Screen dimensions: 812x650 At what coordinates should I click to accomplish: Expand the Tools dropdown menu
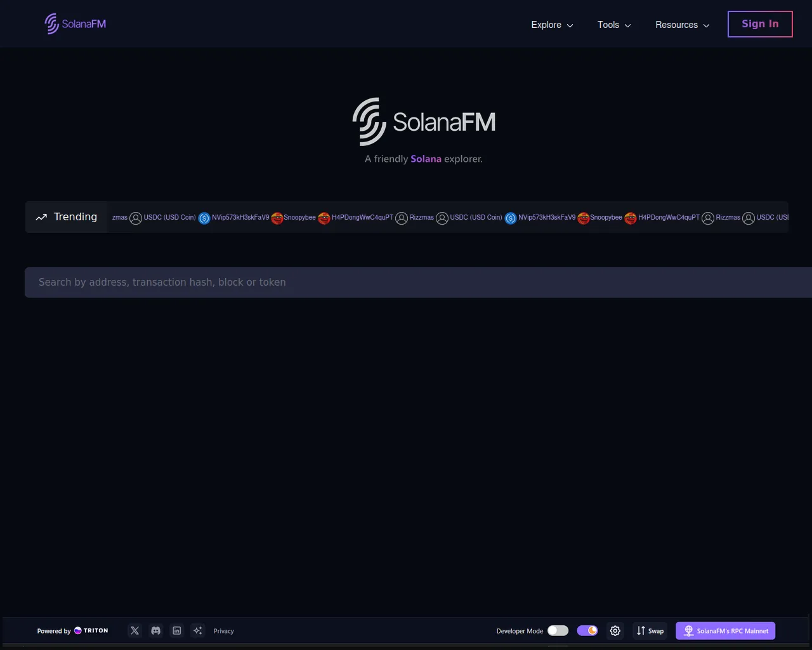[614, 25]
